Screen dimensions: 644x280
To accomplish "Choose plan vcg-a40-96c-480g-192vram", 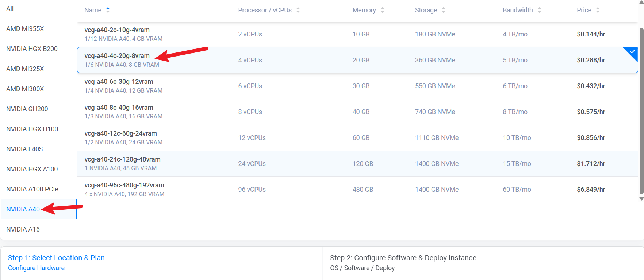I will coord(357,190).
